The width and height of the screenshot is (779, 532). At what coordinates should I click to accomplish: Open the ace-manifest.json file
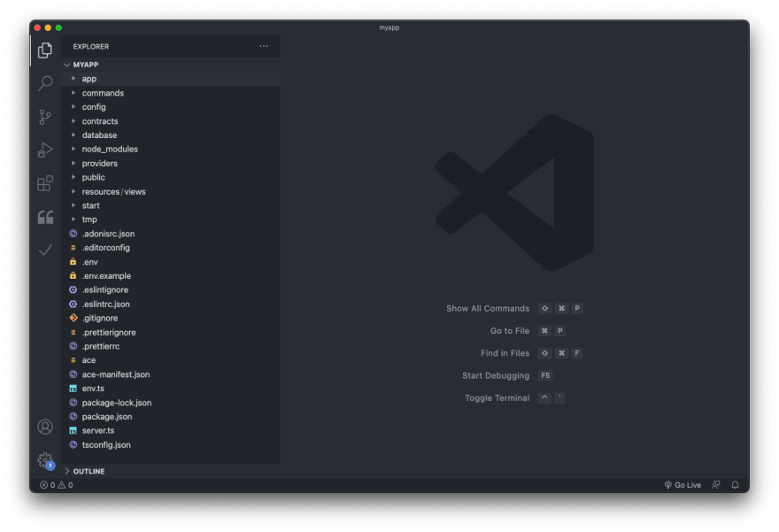pyautogui.click(x=170, y=374)
